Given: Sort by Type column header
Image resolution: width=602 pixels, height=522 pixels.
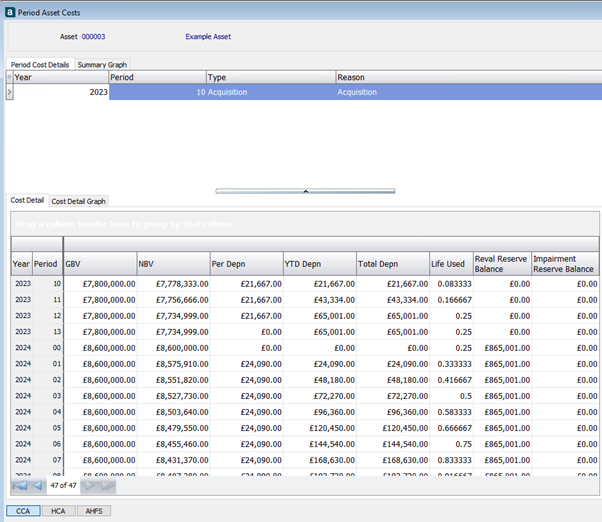Looking at the screenshot, I should [x=271, y=77].
